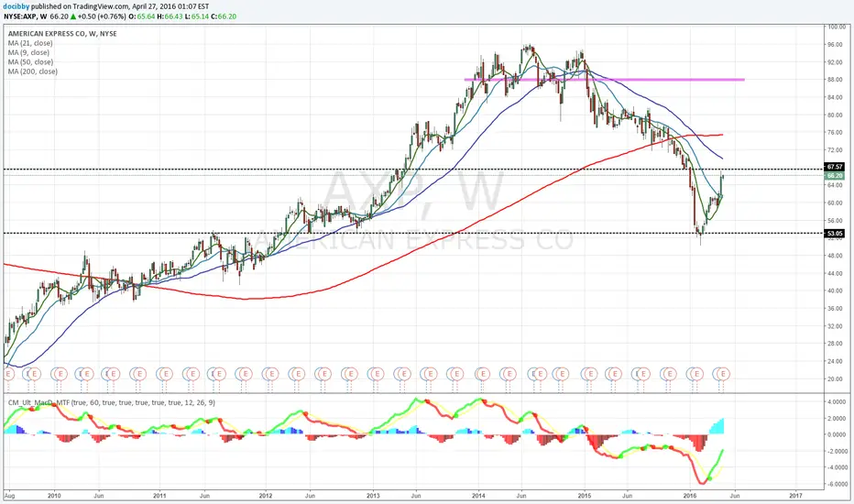Click the 96.00 price axis label
Screen dimensions: 854x504
[x=835, y=45]
